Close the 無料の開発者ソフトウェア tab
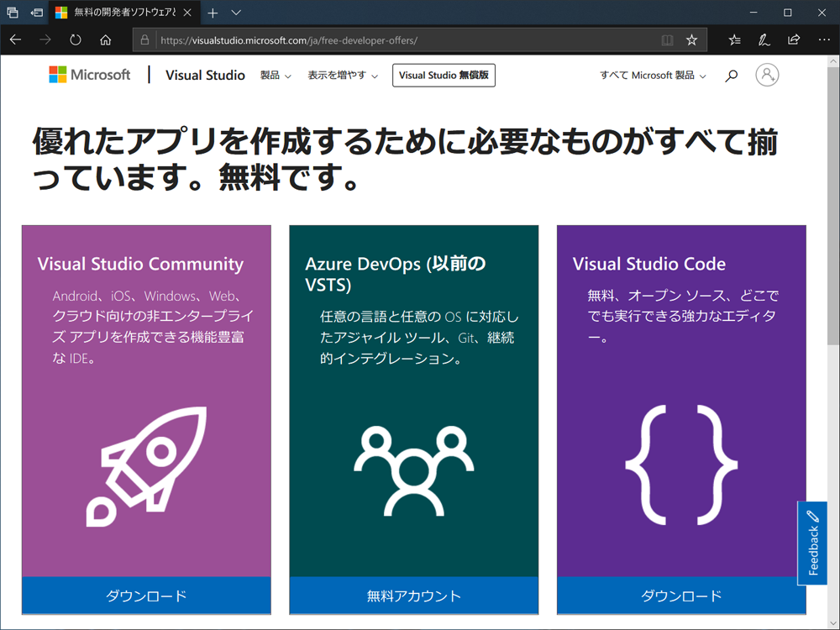The height and width of the screenshot is (630, 840). pos(187,13)
